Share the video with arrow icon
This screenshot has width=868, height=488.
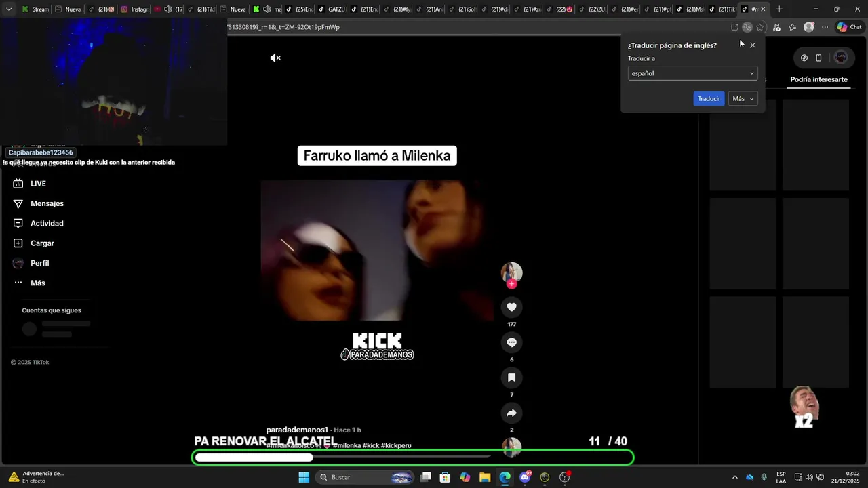512,413
